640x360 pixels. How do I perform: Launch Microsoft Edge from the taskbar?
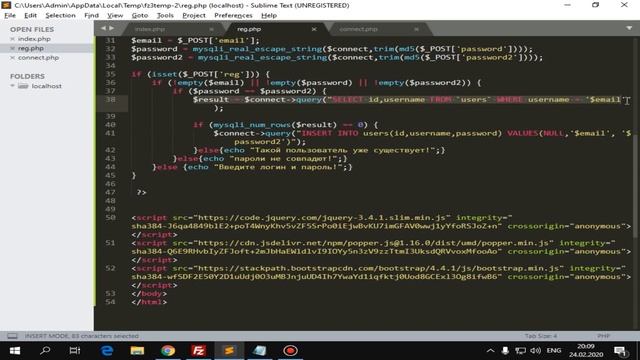107,351
